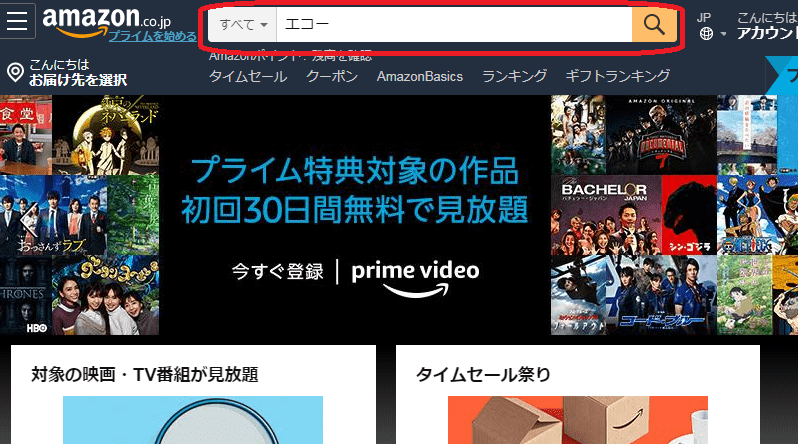Viewport: 798px width, 444px height.
Task: Open the AmazonBasics menu item
Action: (420, 76)
